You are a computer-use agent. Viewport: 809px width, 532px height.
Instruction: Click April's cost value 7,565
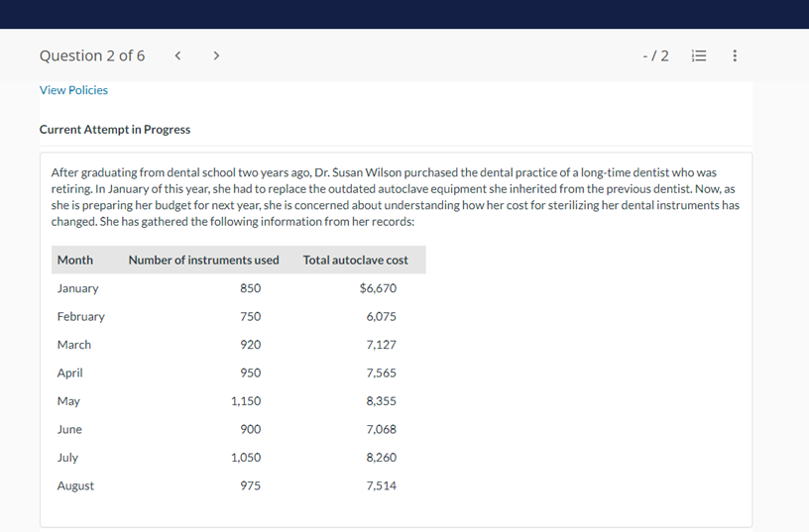point(382,372)
